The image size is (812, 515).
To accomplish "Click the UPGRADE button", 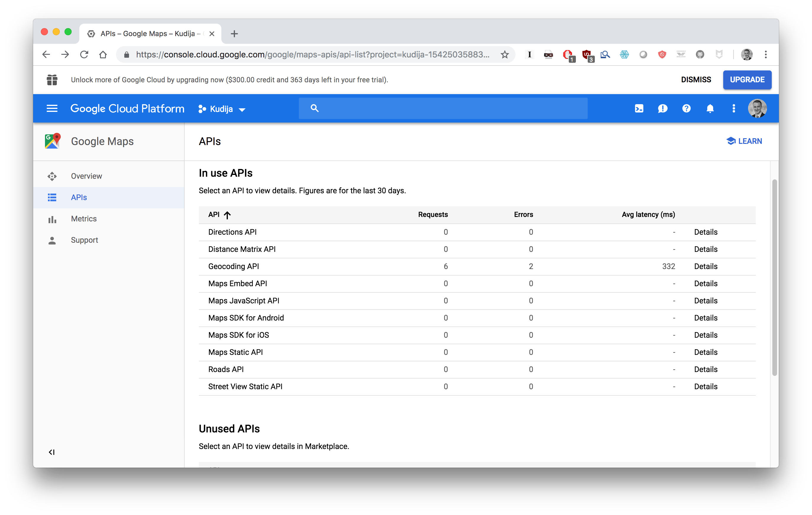I will [747, 80].
